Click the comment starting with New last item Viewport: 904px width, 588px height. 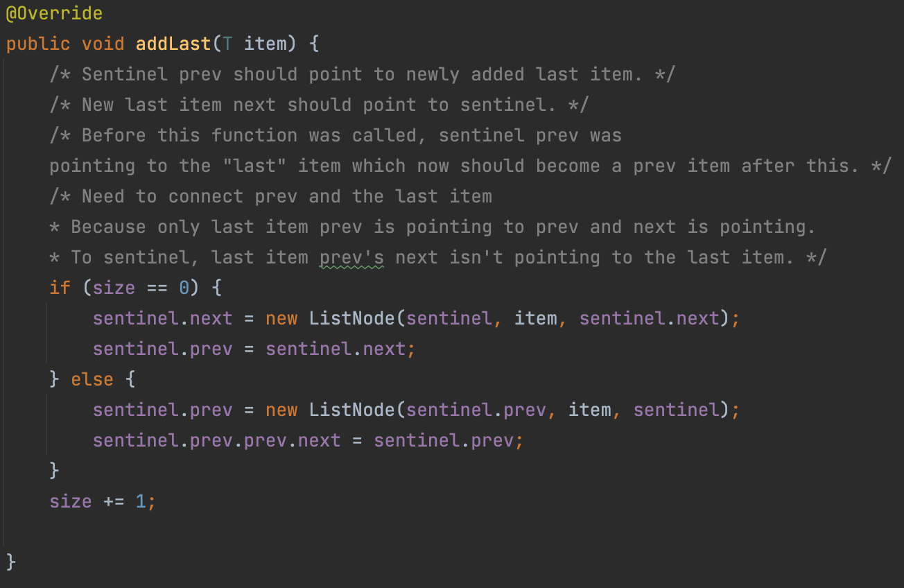point(319,105)
